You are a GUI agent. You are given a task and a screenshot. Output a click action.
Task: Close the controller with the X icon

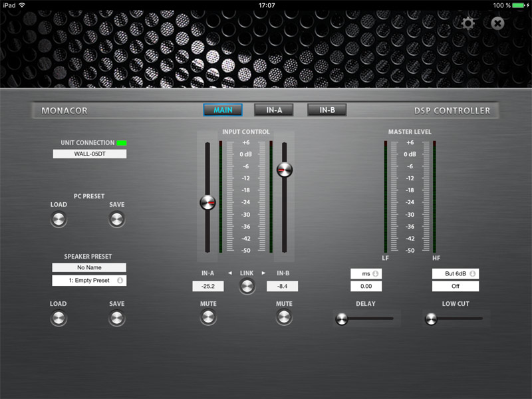(497, 23)
